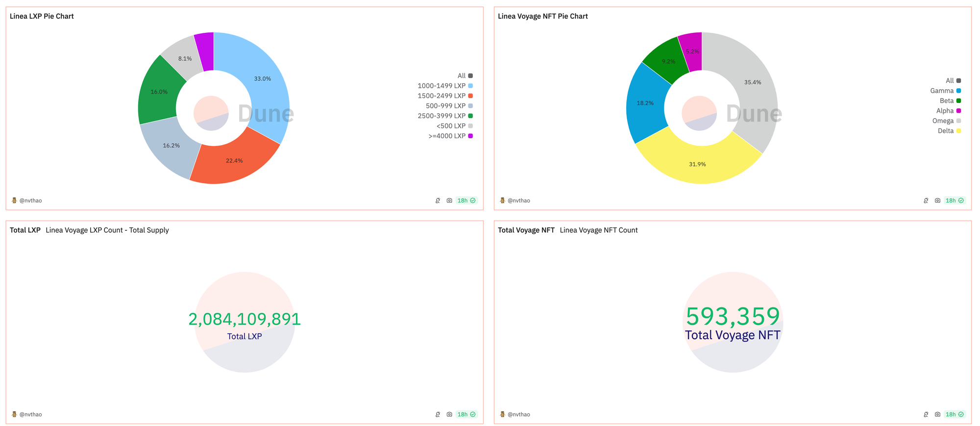Viewport: 980px width, 426px height.
Task: Open Linea LXP Pie Chart title
Action: click(42, 16)
